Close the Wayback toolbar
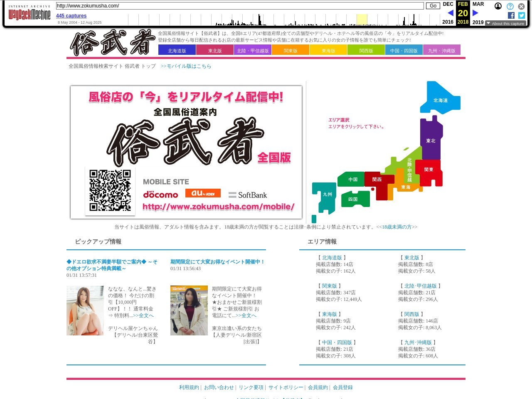 click(x=521, y=6)
